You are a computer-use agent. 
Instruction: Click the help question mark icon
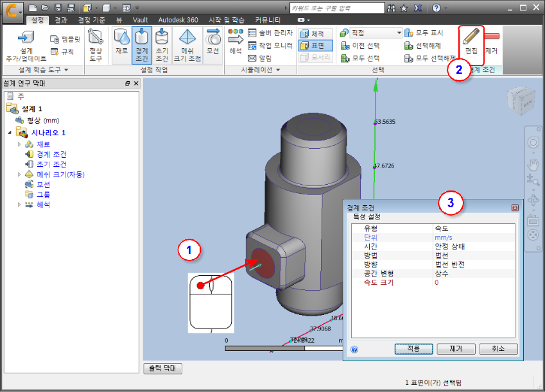point(437,8)
